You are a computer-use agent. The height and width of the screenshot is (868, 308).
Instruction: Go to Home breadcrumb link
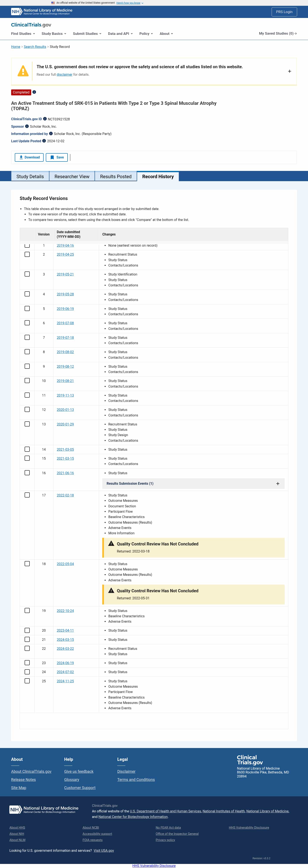pos(15,47)
